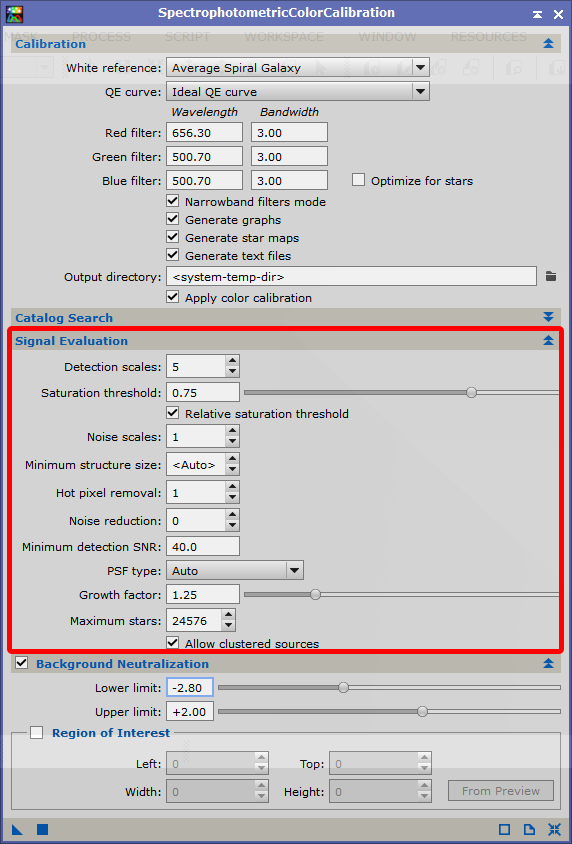Click the Saturation threshold slider handle
The image size is (572, 844).
tap(471, 392)
